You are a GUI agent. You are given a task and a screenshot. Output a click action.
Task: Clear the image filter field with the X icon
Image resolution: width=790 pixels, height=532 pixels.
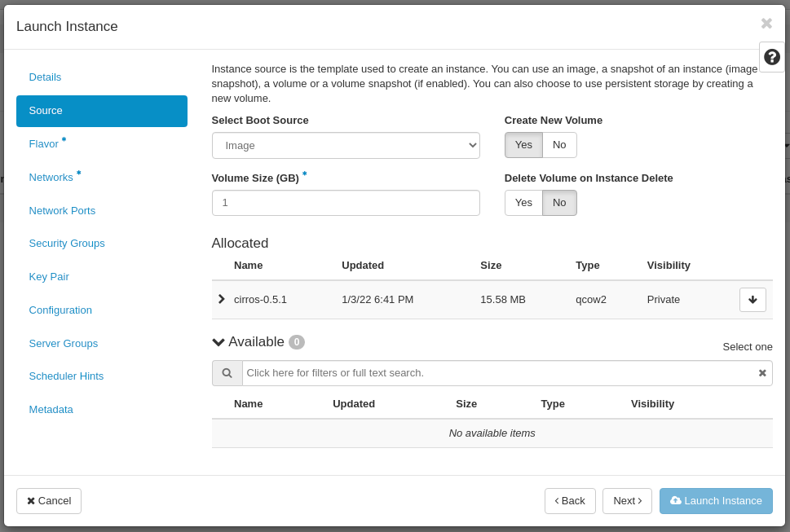(762, 372)
